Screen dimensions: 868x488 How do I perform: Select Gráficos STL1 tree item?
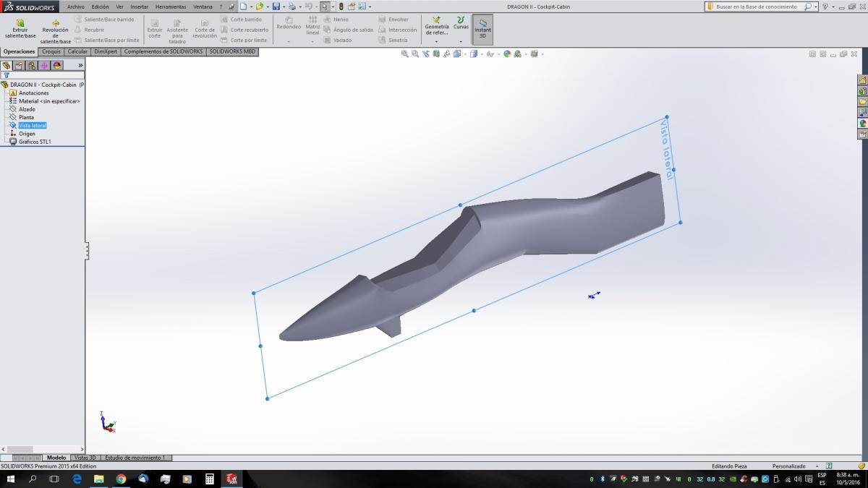click(35, 142)
